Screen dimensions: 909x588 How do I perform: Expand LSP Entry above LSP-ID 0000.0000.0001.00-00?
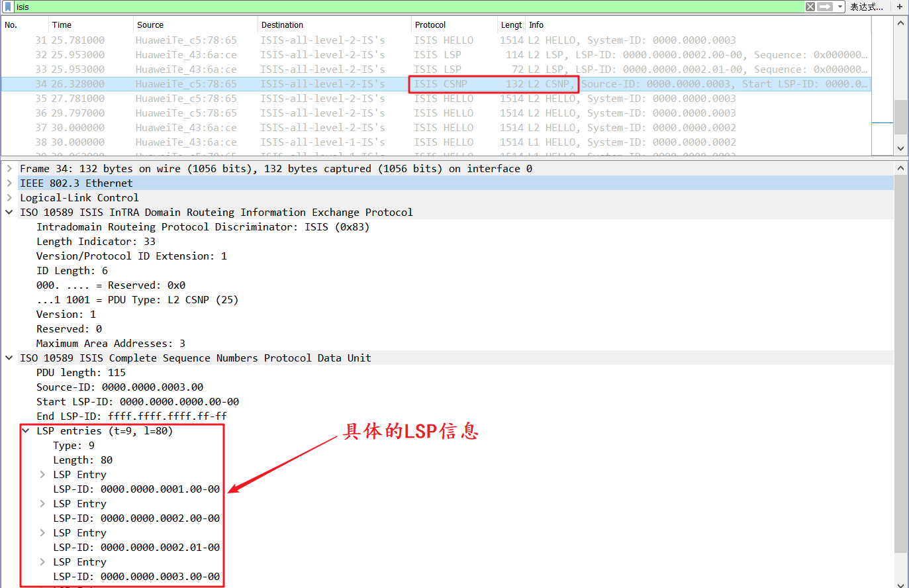point(42,475)
